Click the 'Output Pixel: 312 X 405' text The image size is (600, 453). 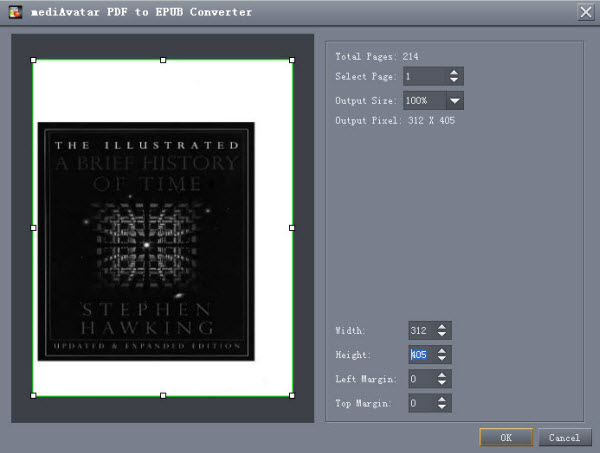click(395, 121)
